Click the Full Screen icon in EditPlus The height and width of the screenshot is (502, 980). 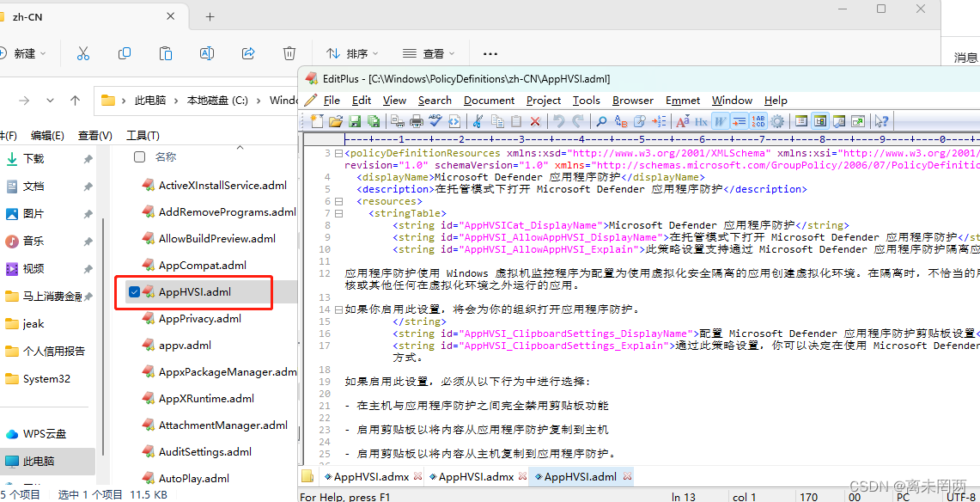(x=858, y=121)
